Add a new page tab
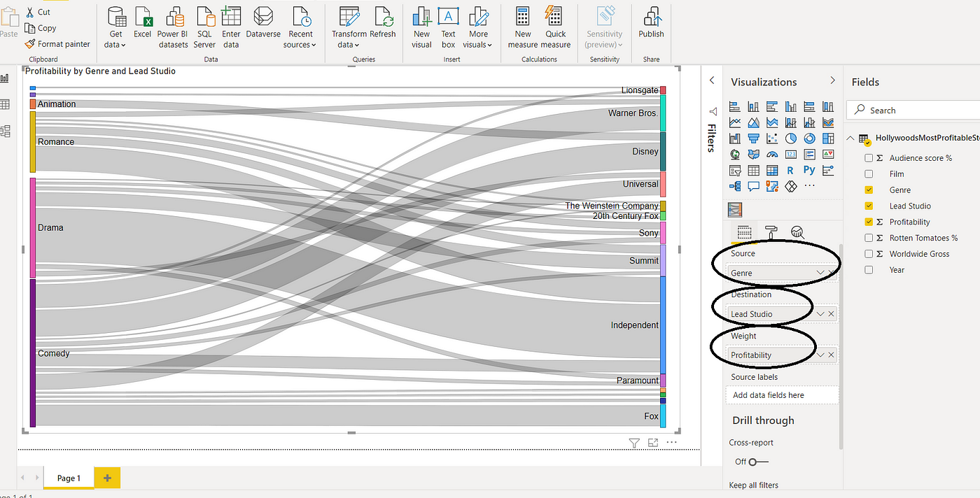This screenshot has width=980, height=498. tap(107, 478)
